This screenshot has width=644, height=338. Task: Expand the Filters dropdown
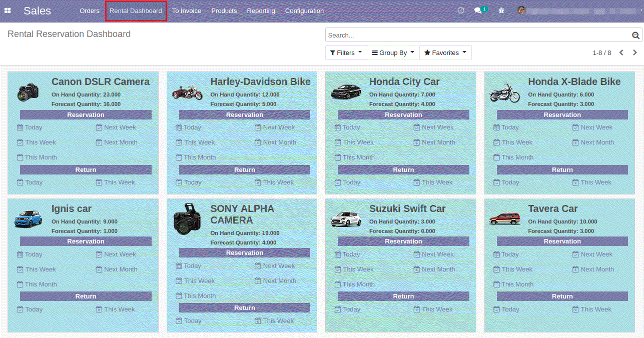coord(346,52)
